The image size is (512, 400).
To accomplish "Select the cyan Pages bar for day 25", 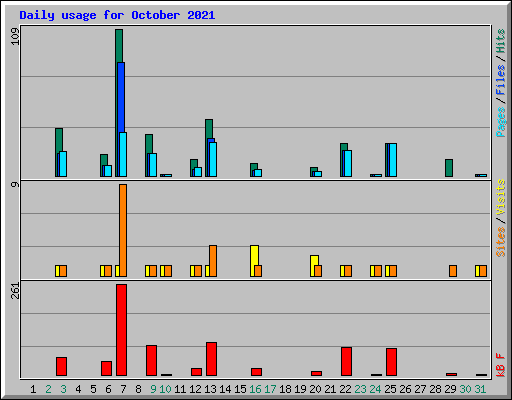I will [x=393, y=160].
